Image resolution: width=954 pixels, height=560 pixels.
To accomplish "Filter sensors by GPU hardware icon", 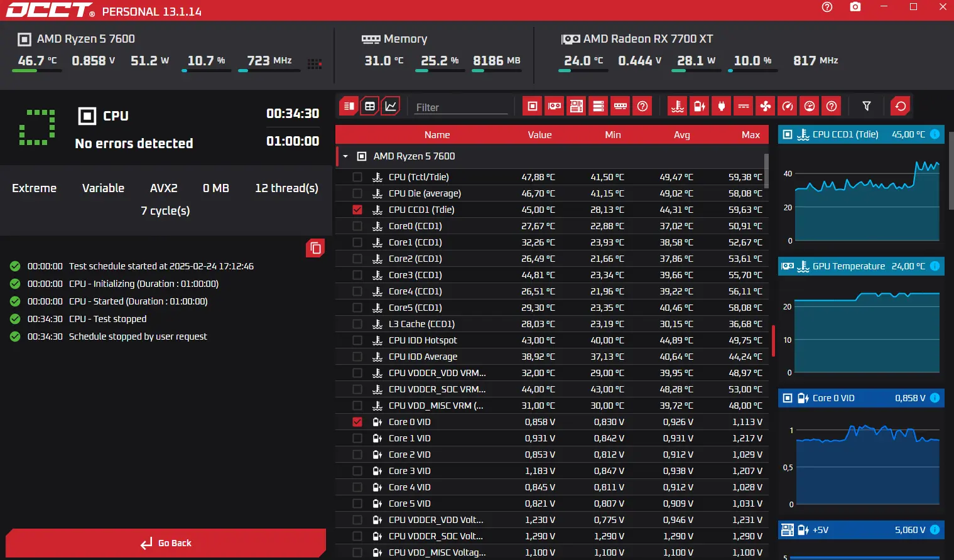I will [x=555, y=106].
